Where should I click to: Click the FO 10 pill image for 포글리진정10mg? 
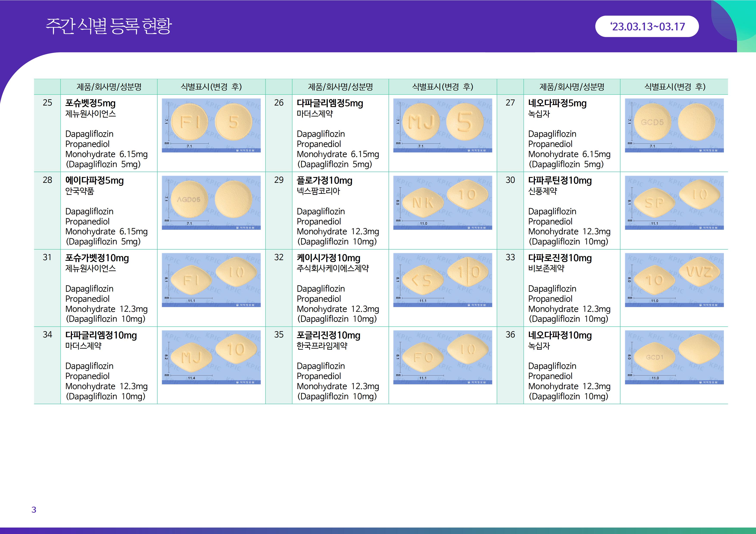[442, 357]
